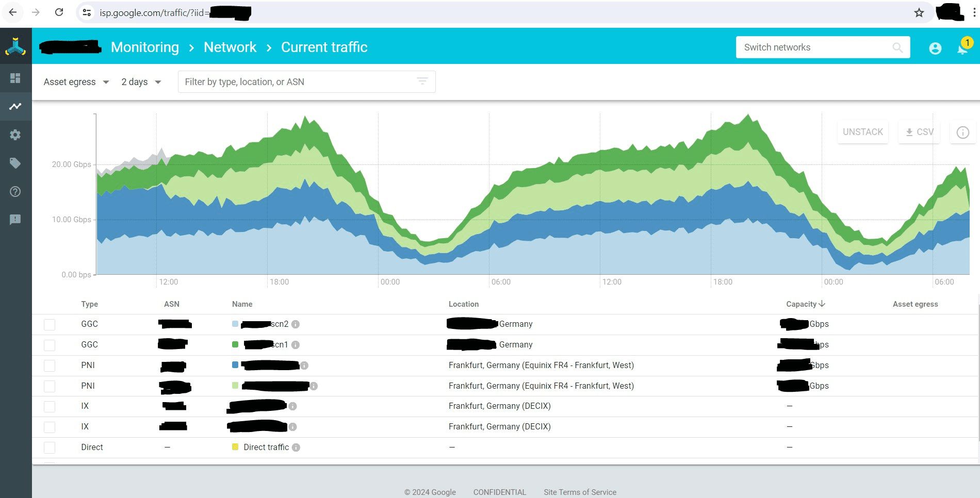Open site information icon in address bar
980x498 pixels.
point(87,12)
